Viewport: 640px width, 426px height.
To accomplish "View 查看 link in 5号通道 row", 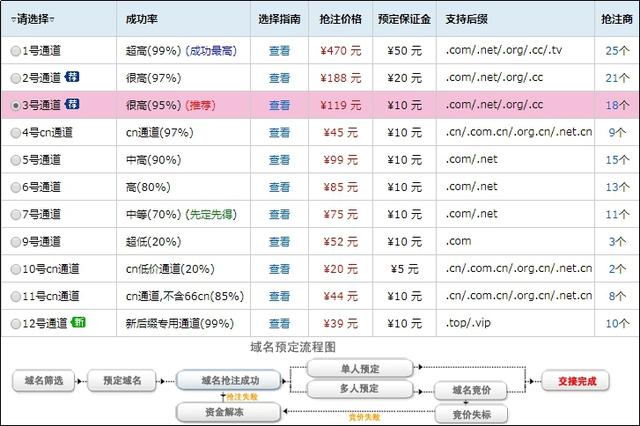I will 280,160.
